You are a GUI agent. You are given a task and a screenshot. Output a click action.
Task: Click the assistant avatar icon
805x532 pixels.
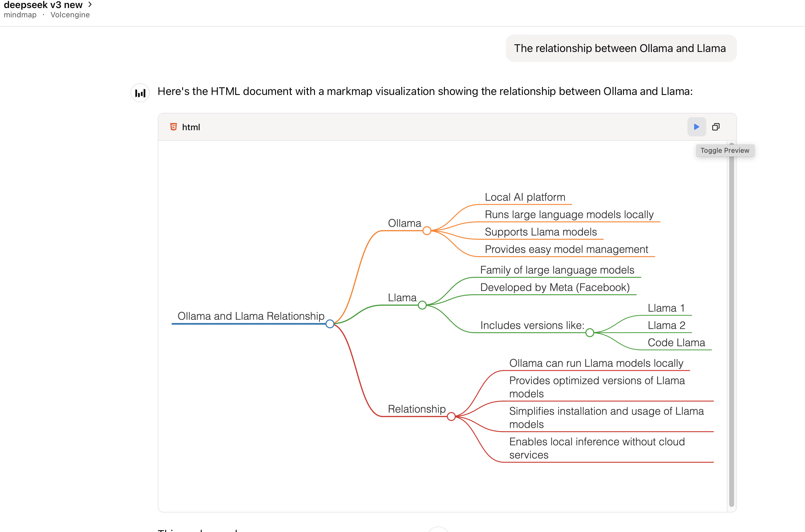140,92
